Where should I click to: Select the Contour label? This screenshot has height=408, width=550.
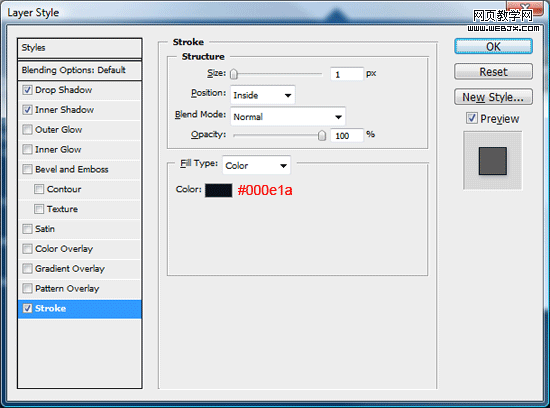[x=64, y=189]
